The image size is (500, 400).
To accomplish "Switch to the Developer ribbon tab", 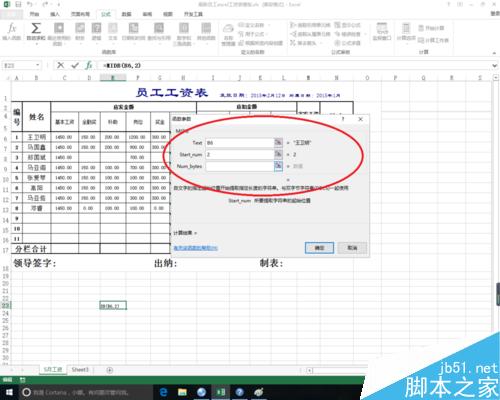I will tap(193, 14).
